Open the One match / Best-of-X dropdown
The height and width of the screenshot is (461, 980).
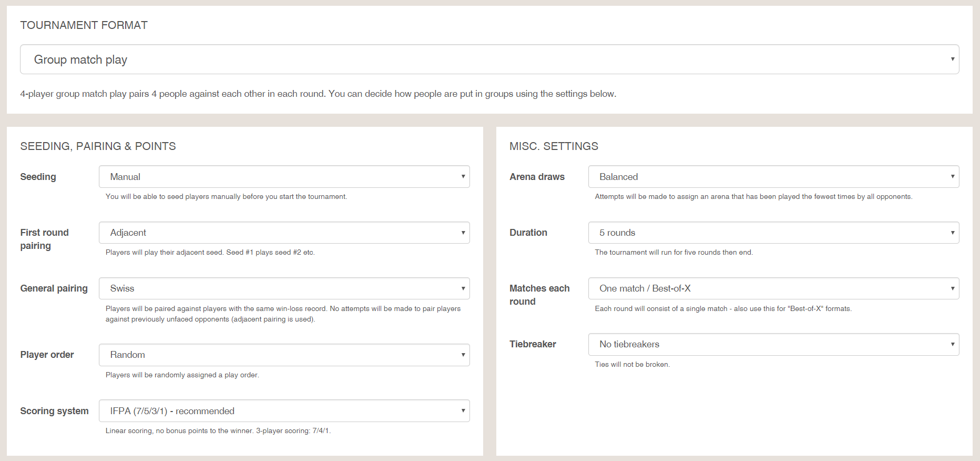click(x=773, y=288)
